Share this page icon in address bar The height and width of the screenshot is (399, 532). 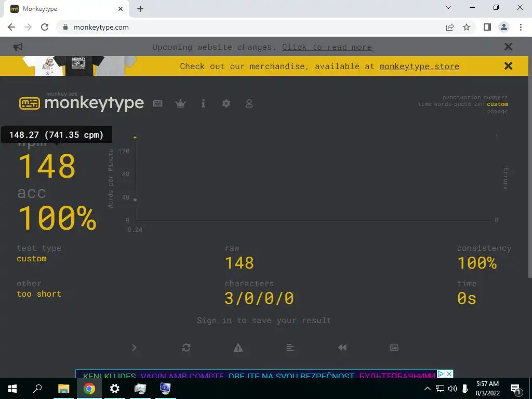coord(450,27)
